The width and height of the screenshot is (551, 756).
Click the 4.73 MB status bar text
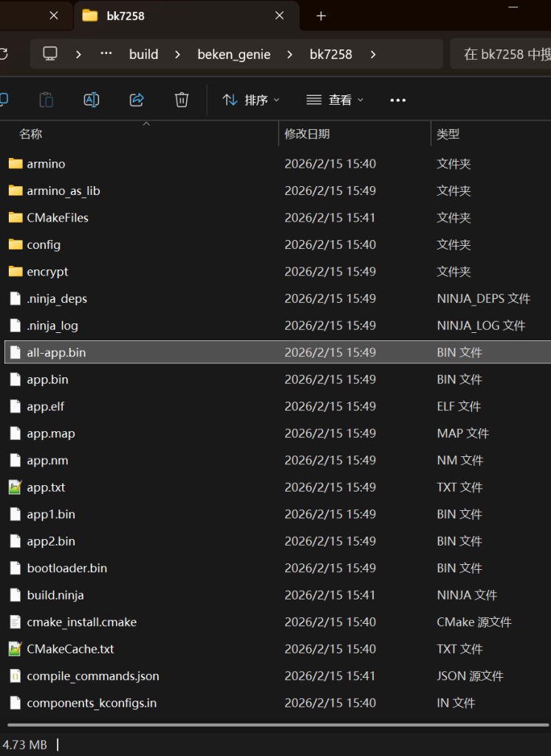click(x=24, y=745)
